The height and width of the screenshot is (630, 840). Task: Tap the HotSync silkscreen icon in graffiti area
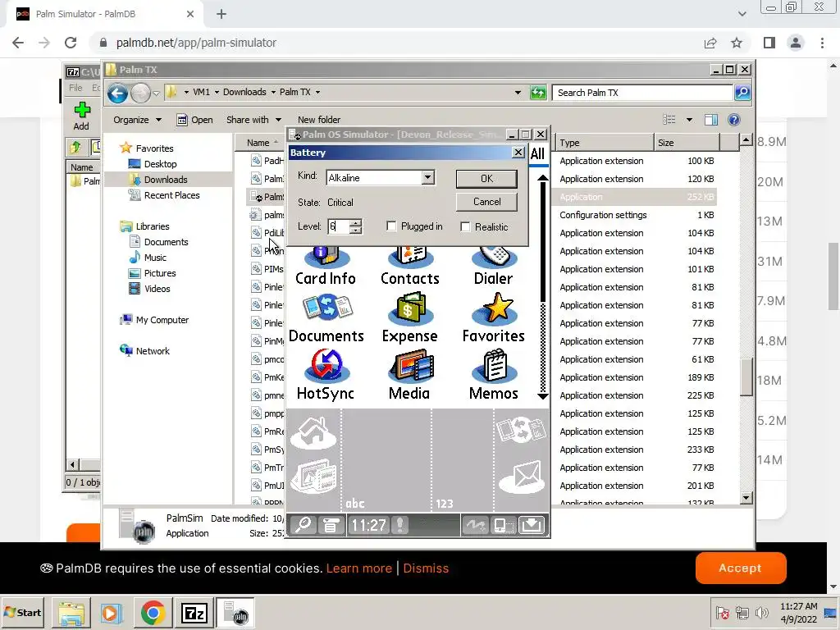[521, 430]
